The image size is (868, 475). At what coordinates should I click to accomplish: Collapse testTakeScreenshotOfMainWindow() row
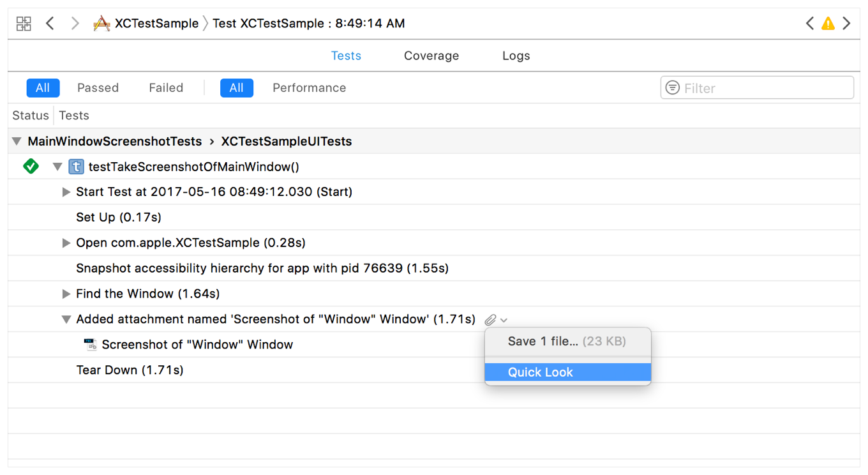(57, 167)
